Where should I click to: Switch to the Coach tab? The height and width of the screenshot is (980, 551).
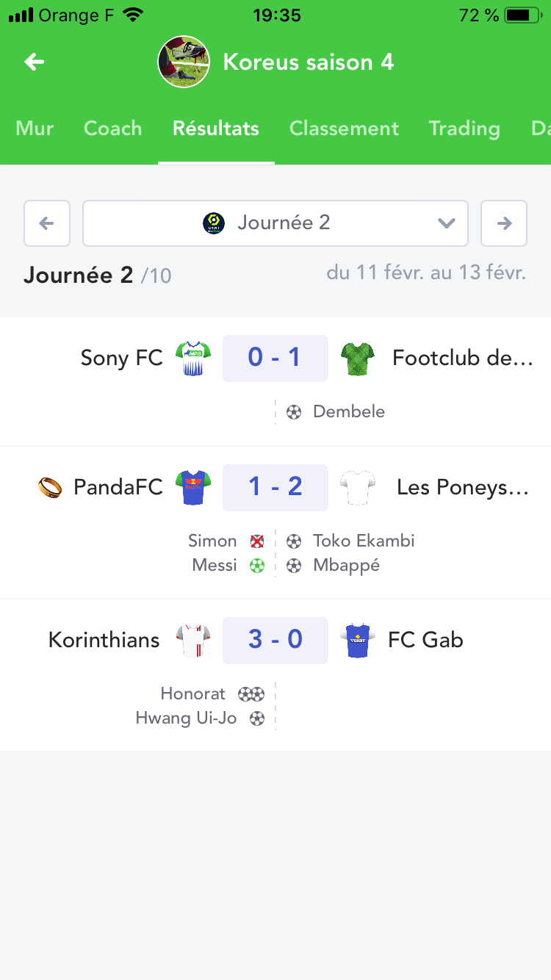(x=112, y=129)
